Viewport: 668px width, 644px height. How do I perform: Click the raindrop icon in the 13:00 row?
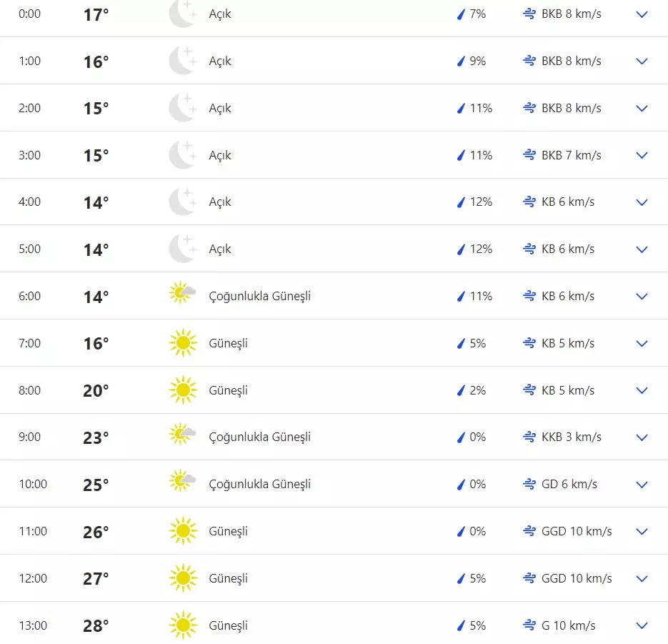[x=461, y=625]
